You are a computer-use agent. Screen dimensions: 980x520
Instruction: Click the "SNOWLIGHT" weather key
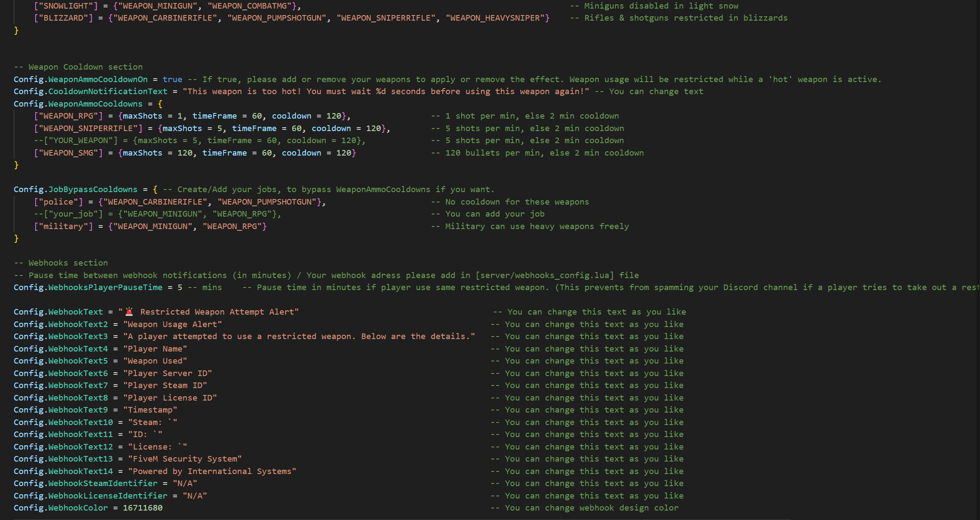(x=66, y=6)
